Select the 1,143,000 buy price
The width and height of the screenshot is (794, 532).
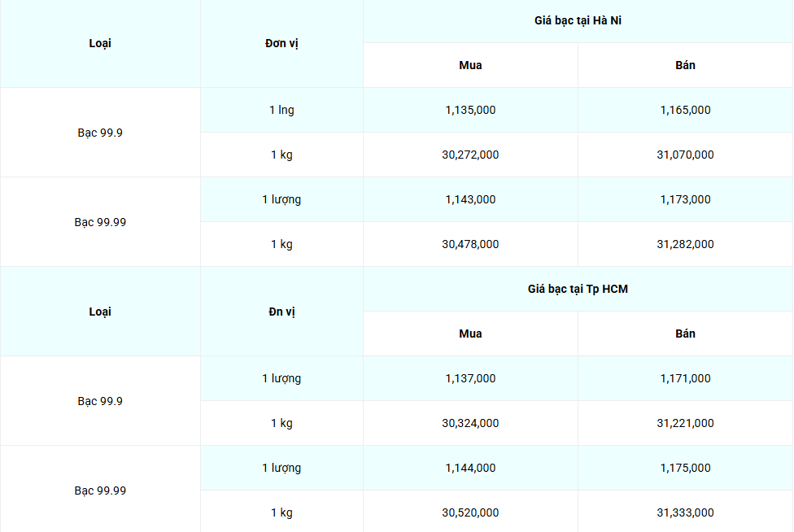click(x=470, y=199)
